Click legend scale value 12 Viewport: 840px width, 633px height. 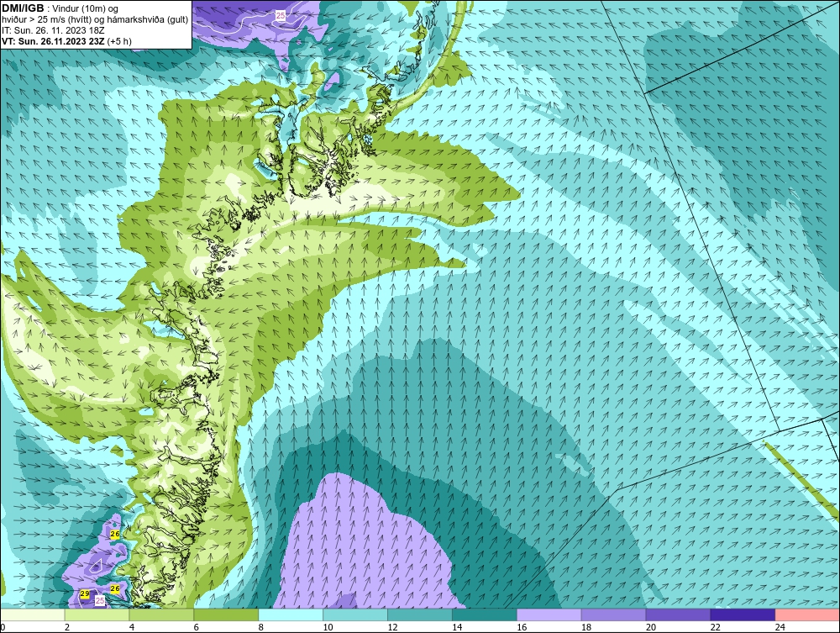pos(392,627)
